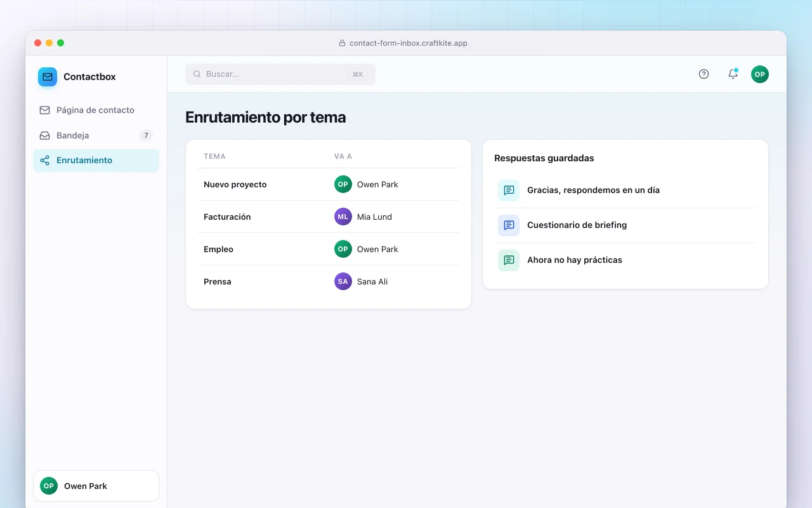Click the SA avatar in Prensa row
Image resolution: width=812 pixels, height=508 pixels.
[343, 281]
